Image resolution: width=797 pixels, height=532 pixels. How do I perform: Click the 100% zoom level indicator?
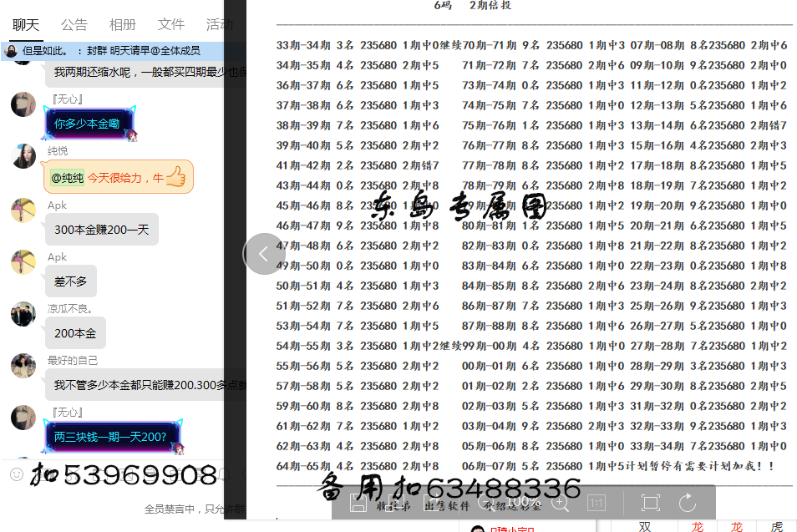522,502
